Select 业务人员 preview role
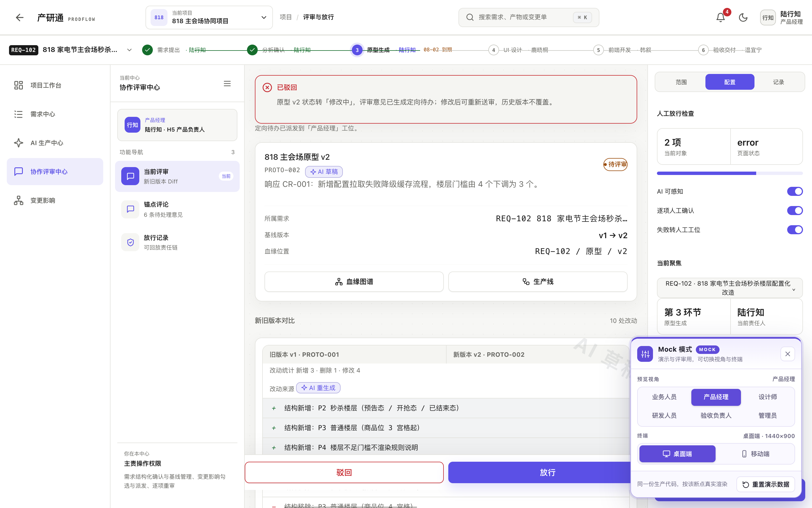This screenshot has height=508, width=812. 664,397
